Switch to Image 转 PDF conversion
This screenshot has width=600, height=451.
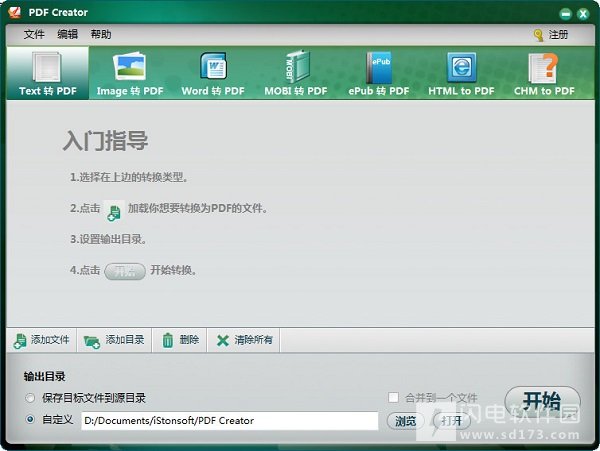[130, 73]
